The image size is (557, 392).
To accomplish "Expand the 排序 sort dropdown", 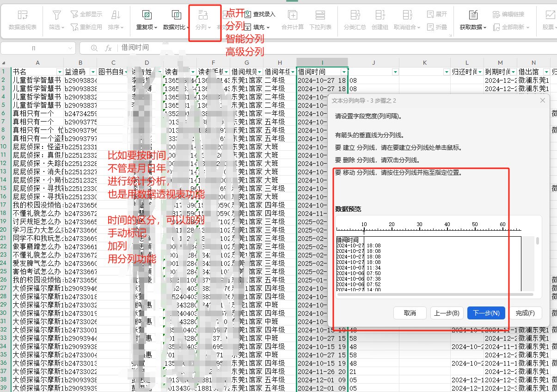I will point(116,27).
